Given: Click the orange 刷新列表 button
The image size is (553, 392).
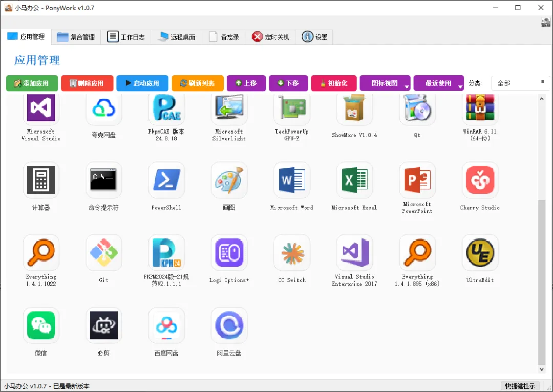Looking at the screenshot, I should [198, 83].
